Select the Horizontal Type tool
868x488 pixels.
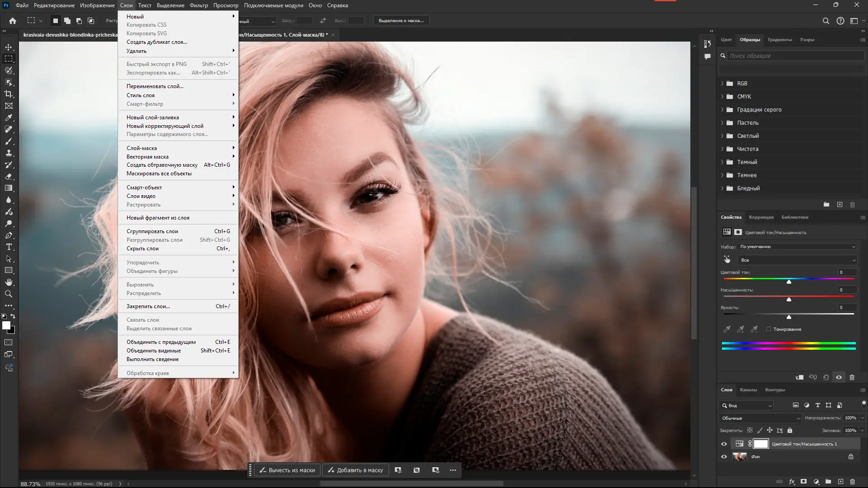[9, 247]
